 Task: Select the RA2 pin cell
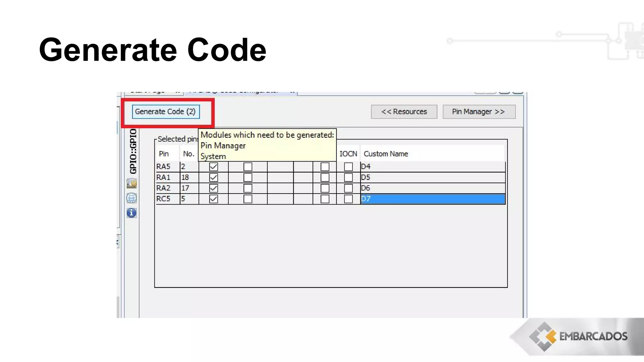coord(168,188)
